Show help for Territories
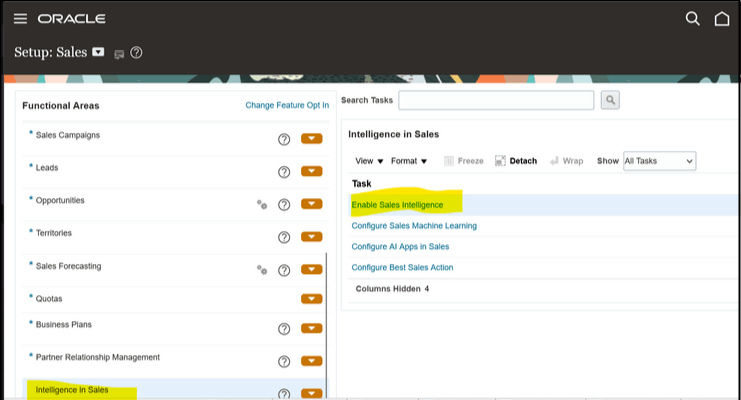741x400 pixels. (x=284, y=237)
